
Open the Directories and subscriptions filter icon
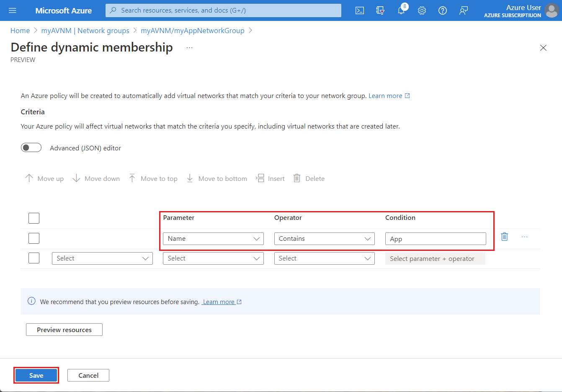point(380,10)
